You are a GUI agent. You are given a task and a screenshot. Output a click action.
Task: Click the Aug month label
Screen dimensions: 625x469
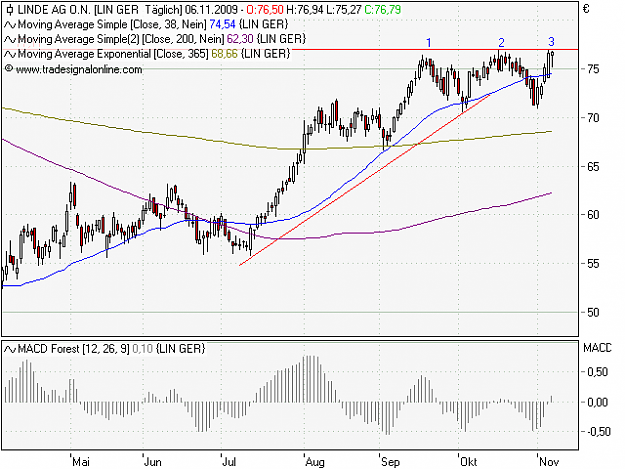coord(315,462)
